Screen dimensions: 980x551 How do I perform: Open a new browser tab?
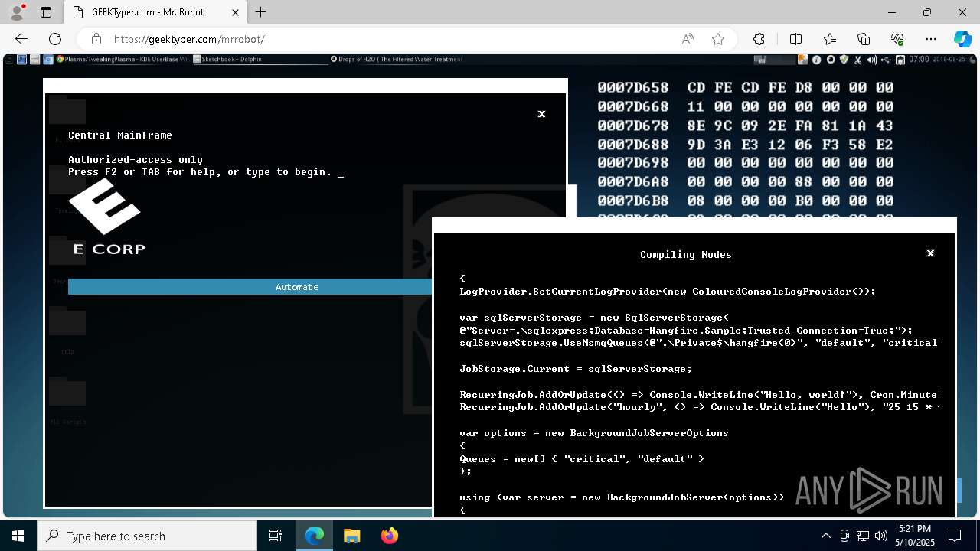click(261, 12)
